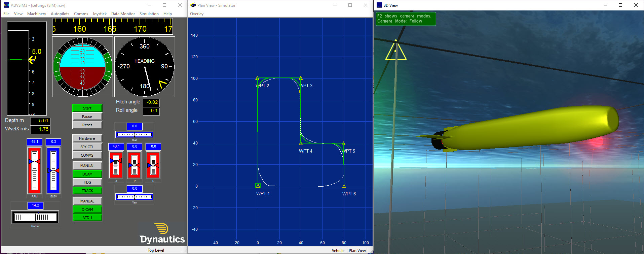Select the WPT 3 waypoint triangle
Image resolution: width=644 pixels, height=254 pixels.
click(301, 78)
